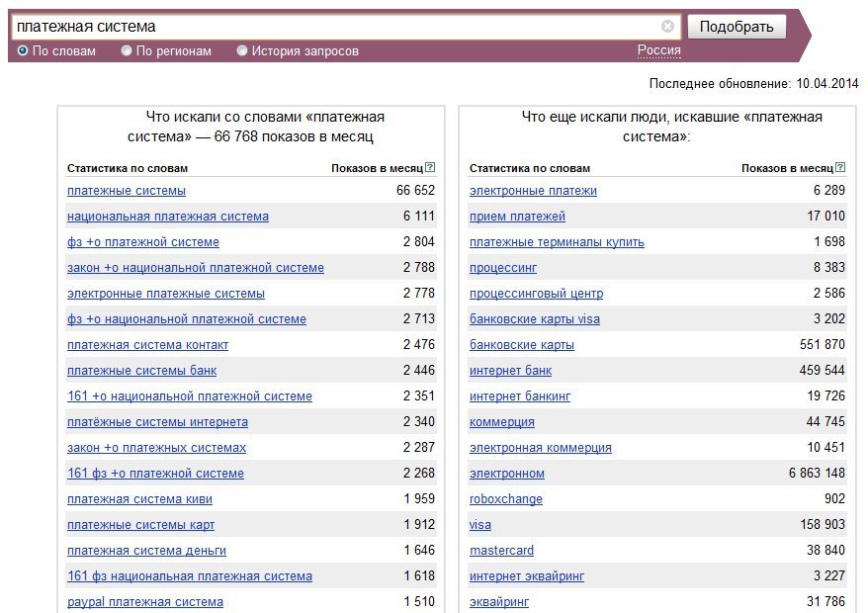Open '161 фз национальная платежная система' link

pos(190,576)
